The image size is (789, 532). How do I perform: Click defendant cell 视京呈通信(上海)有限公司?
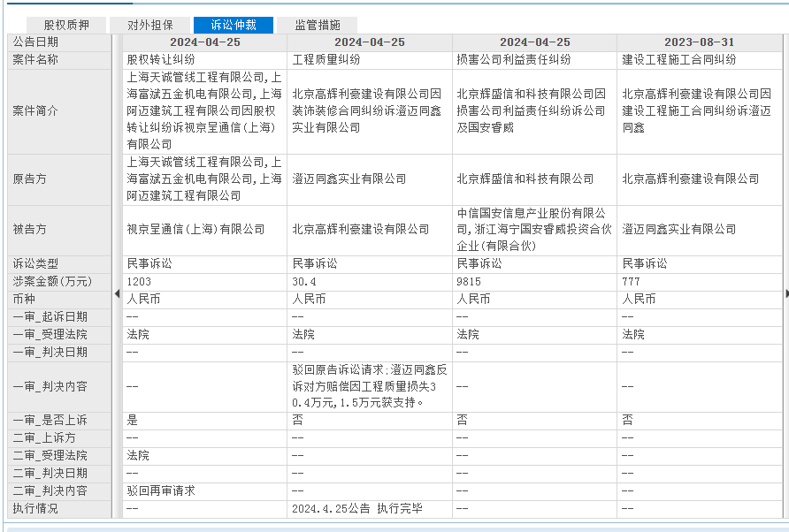click(x=204, y=230)
